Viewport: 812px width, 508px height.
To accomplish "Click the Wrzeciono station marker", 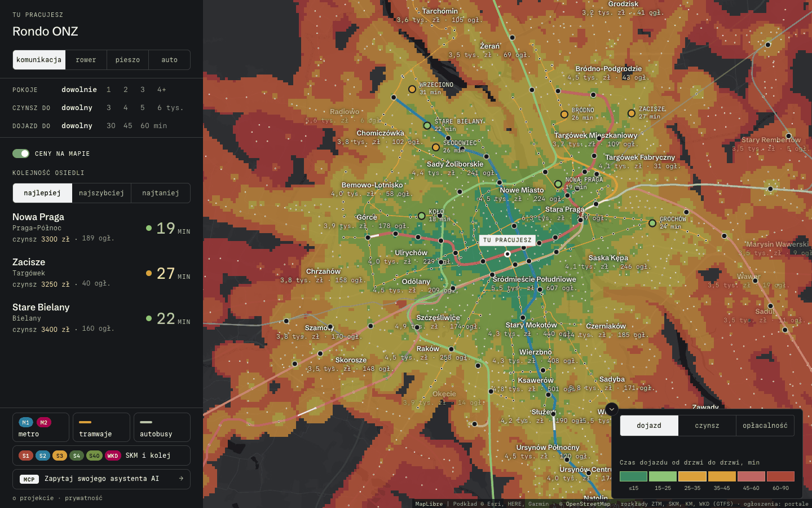I will pos(412,89).
